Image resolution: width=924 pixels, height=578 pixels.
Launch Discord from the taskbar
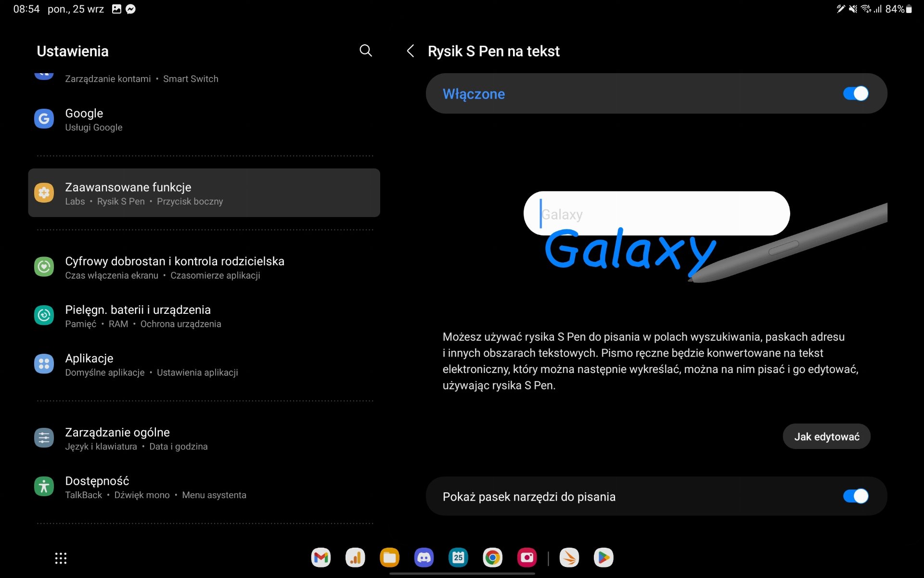click(x=424, y=558)
